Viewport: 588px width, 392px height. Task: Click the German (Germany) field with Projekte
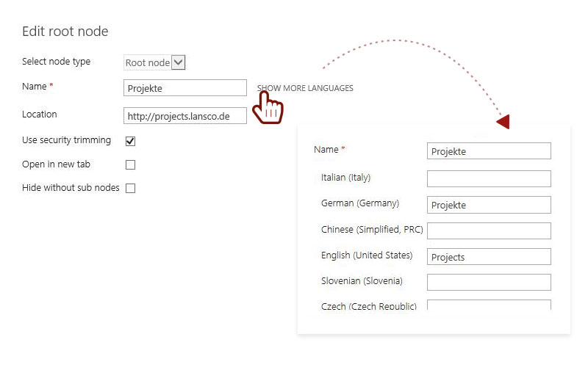(489, 205)
